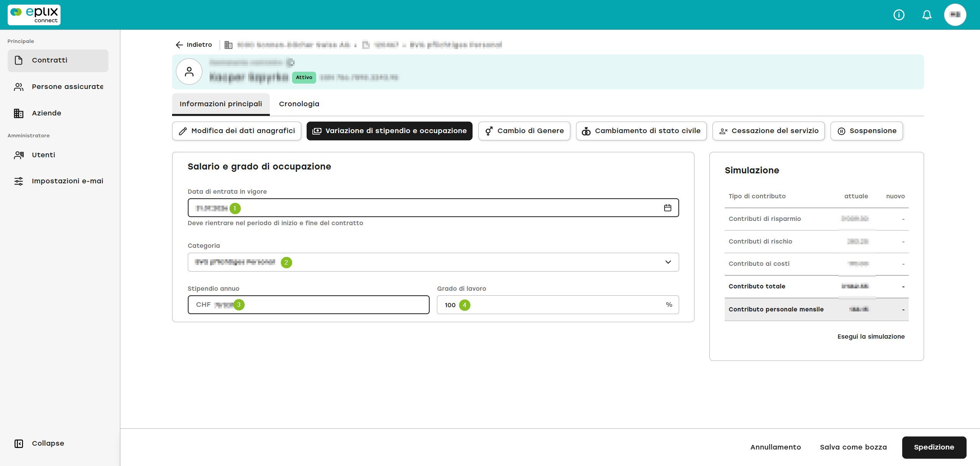Open Persone assicurate in sidebar
The width and height of the screenshot is (980, 466).
click(58, 87)
